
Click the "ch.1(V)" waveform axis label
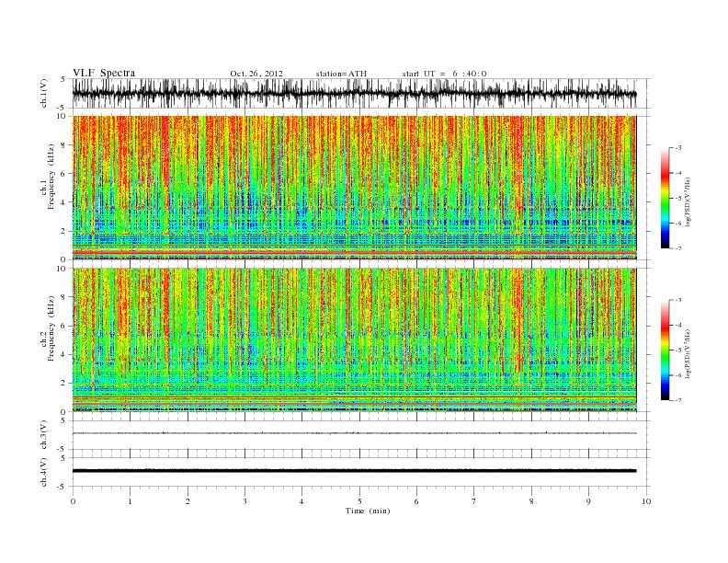43,93
